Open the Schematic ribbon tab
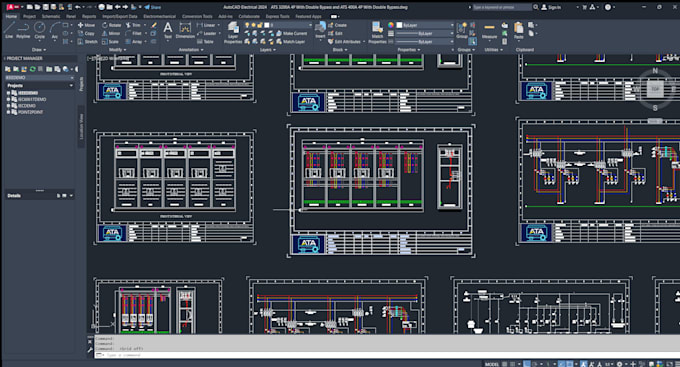 [x=51, y=16]
